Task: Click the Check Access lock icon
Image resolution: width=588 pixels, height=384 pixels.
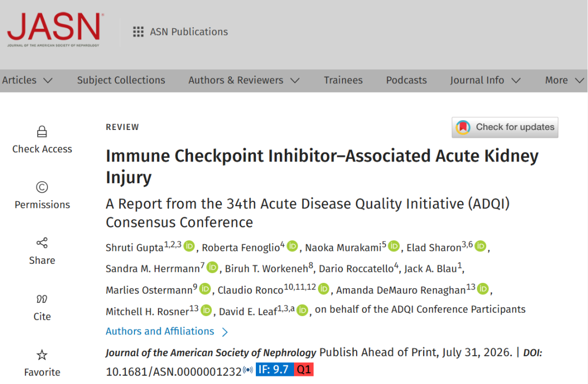Action: click(x=42, y=132)
